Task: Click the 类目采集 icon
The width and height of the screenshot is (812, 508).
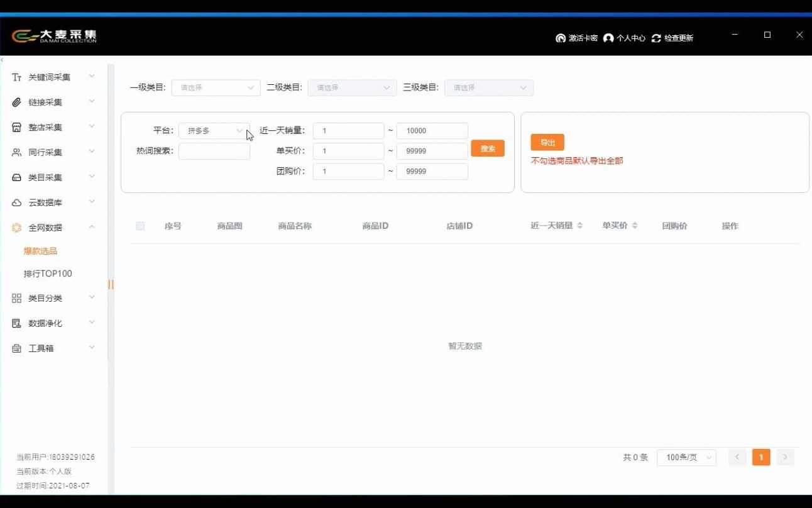Action: 17,178
